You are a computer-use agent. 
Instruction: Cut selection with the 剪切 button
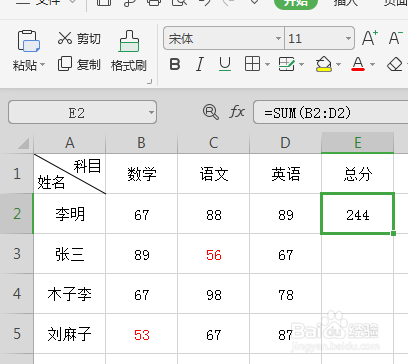click(79, 38)
